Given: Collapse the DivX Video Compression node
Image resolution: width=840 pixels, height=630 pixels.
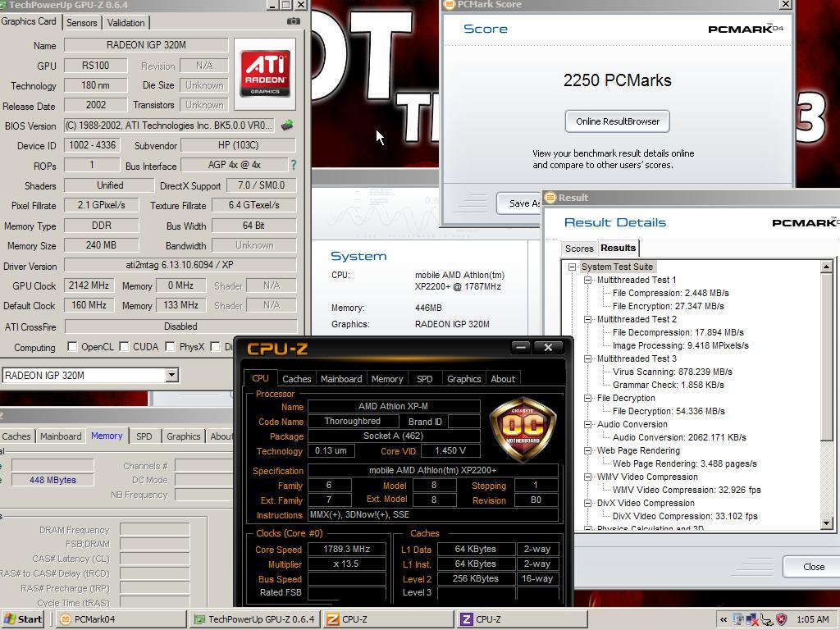Looking at the screenshot, I should (x=587, y=503).
